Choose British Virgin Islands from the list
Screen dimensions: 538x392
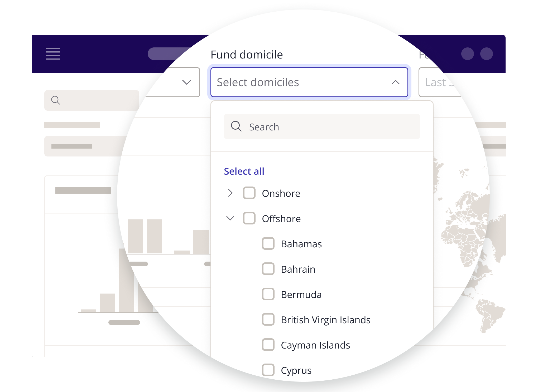click(x=326, y=320)
